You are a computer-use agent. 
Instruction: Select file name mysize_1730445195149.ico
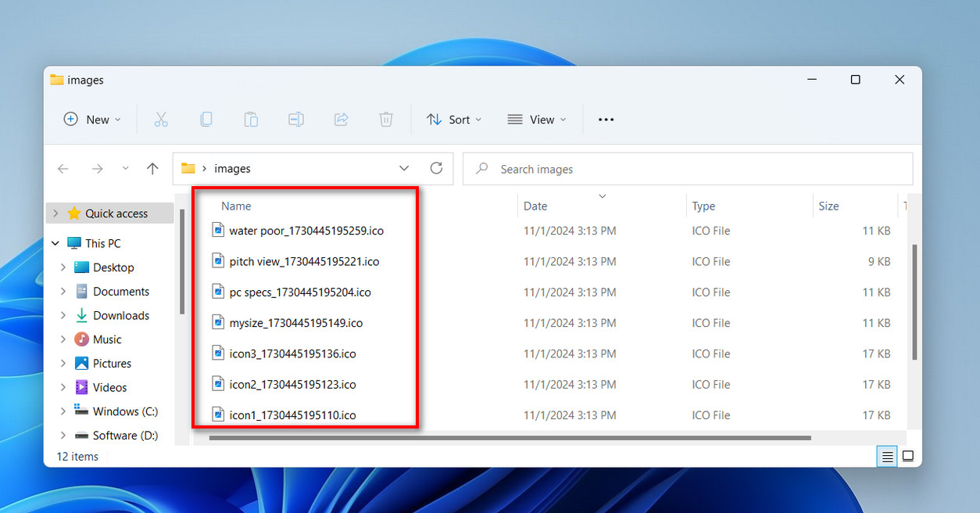pyautogui.click(x=296, y=322)
